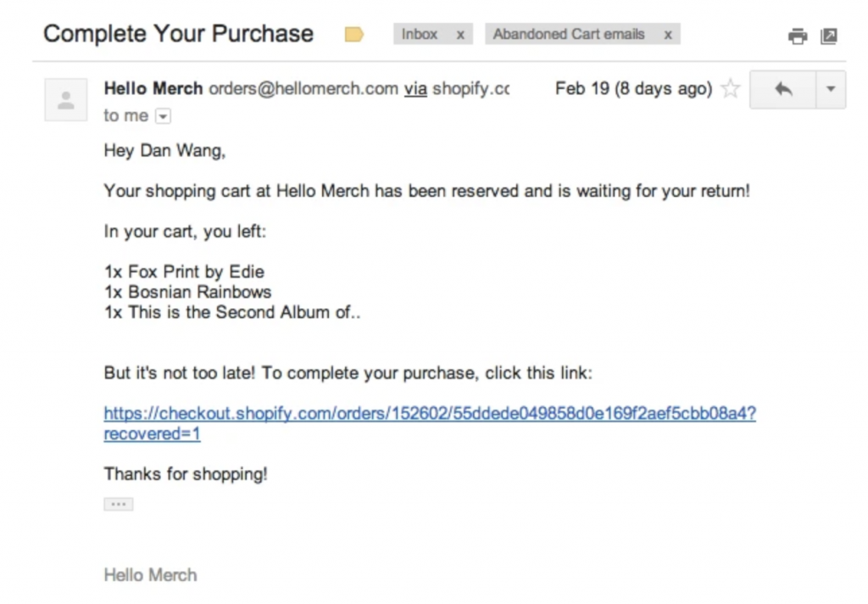Image resolution: width=868 pixels, height=604 pixels.
Task: Open the Inbox label view
Action: pyautogui.click(x=420, y=35)
